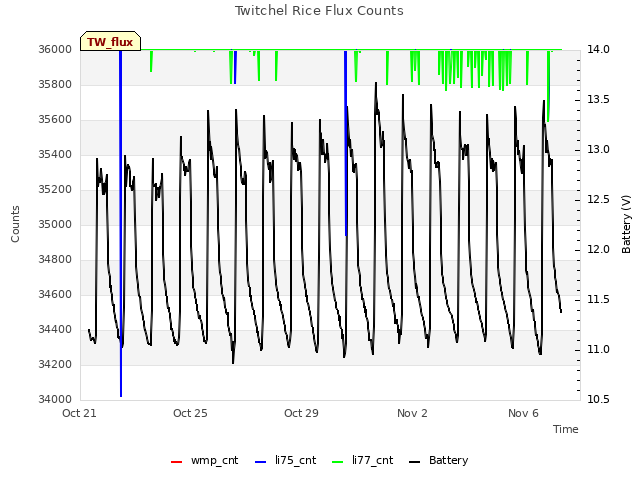
Task: Click the Counts axis label
Action: pos(15,224)
